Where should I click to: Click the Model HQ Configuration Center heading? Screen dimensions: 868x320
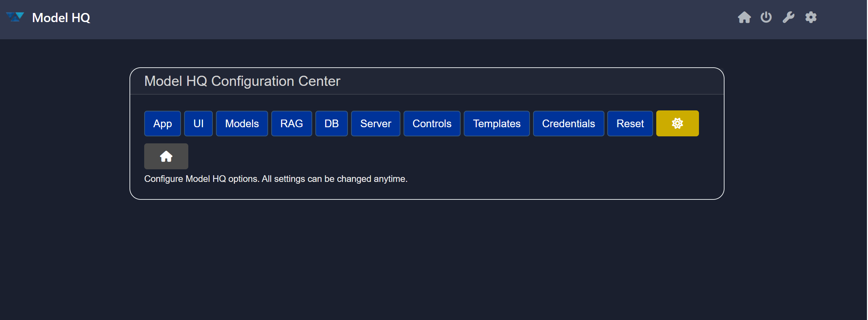click(x=242, y=81)
